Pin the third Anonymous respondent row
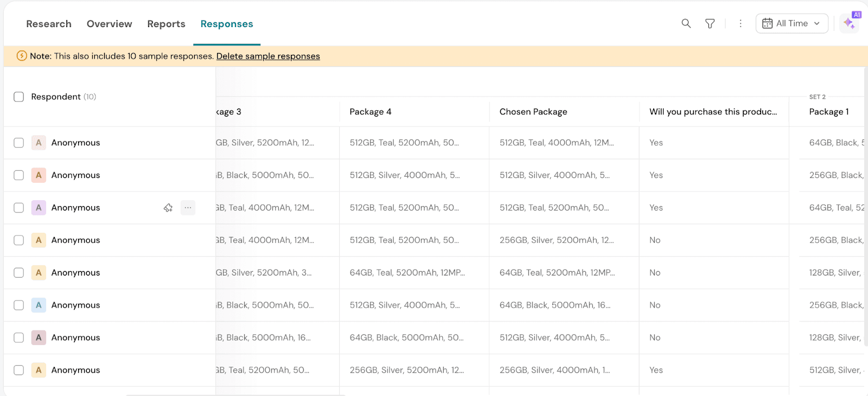 point(168,208)
